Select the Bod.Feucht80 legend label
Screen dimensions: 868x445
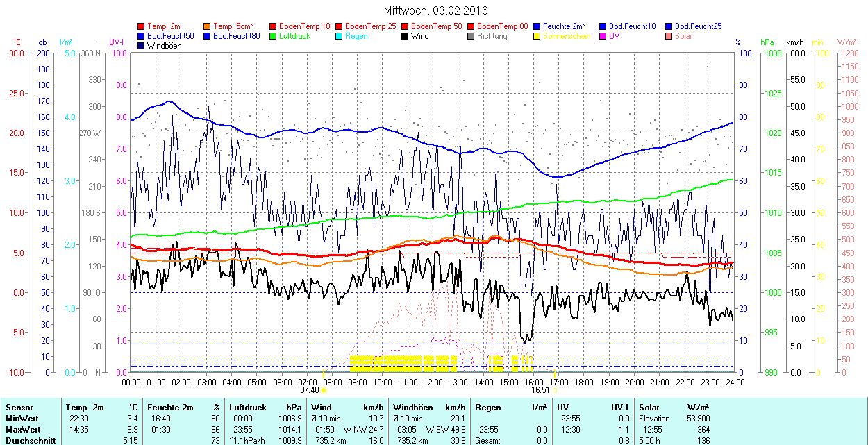(x=237, y=36)
